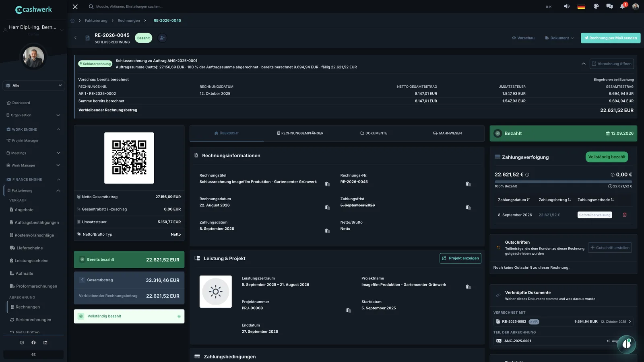Copy the Rechnungstitel value
This screenshot has width=644, height=362.
328,184
